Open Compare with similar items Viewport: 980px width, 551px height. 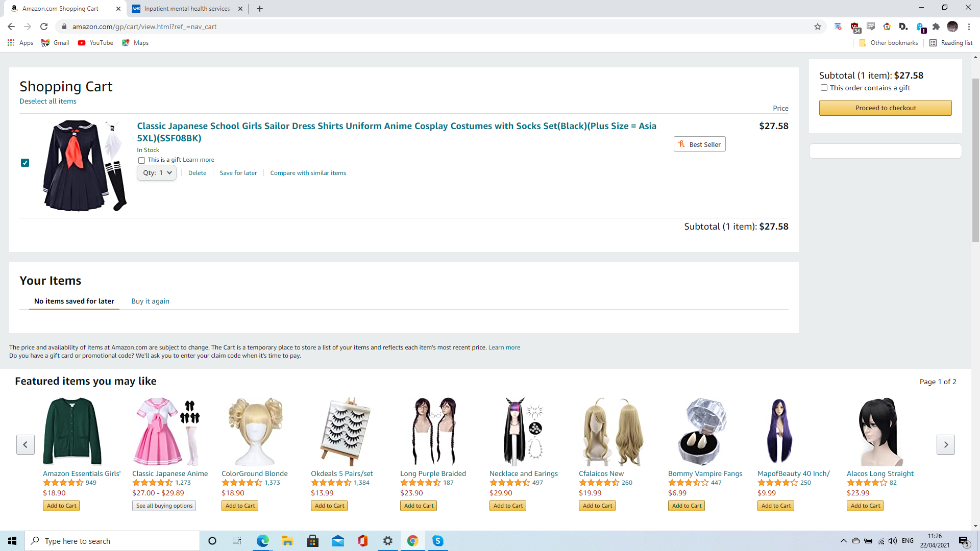(308, 173)
